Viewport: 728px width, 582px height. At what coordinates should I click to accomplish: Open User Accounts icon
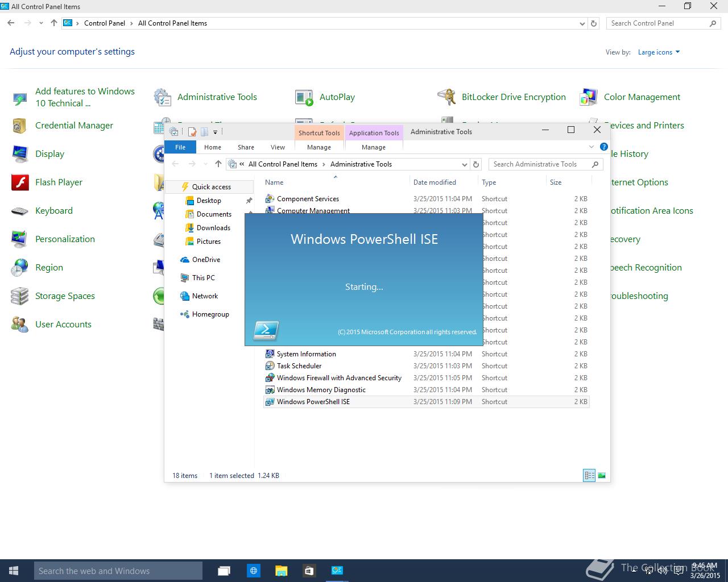(x=20, y=325)
